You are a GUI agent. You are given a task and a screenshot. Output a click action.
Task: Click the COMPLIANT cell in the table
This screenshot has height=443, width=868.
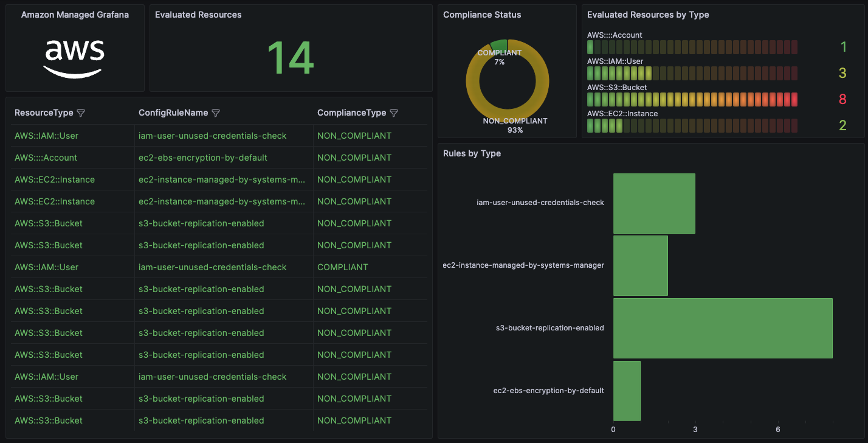click(342, 267)
